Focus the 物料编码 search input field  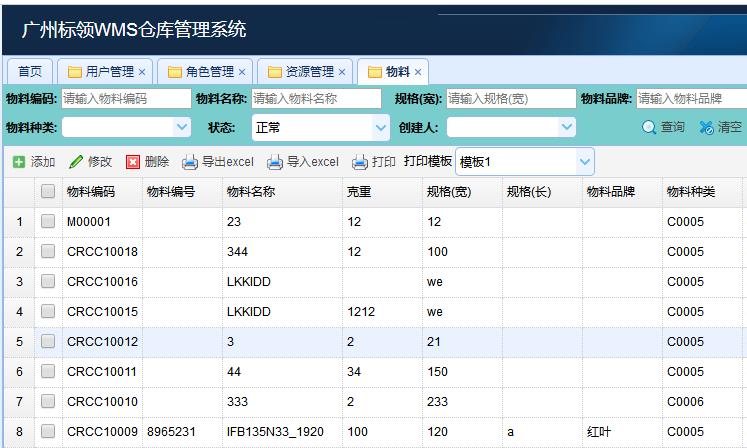point(126,99)
